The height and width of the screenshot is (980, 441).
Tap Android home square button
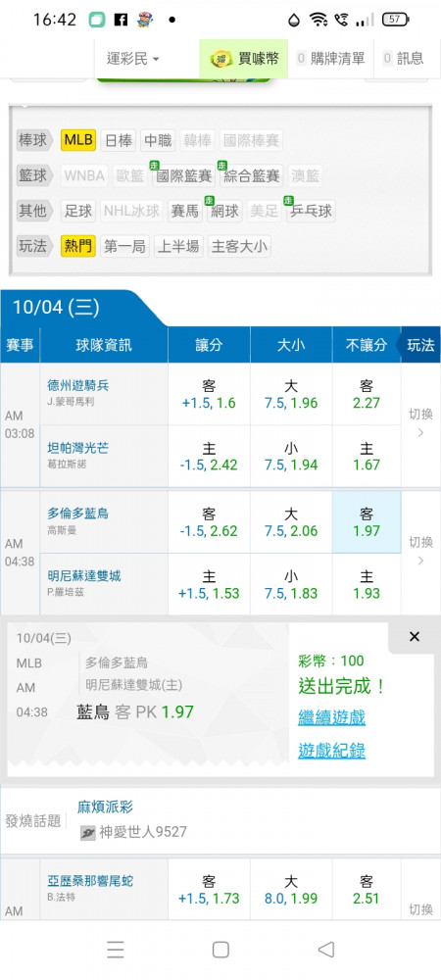click(220, 950)
